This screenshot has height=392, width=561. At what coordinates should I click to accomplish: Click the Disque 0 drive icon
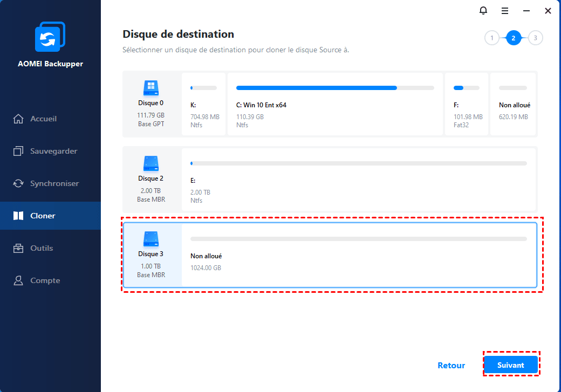pyautogui.click(x=151, y=88)
